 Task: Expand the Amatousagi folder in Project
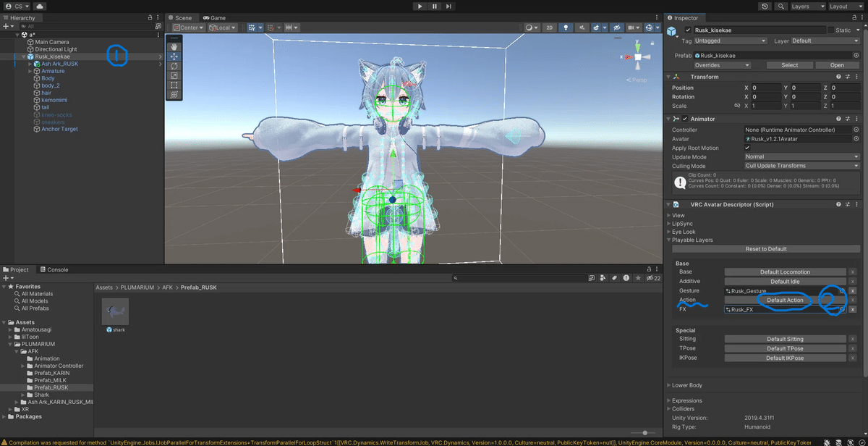(x=11, y=329)
